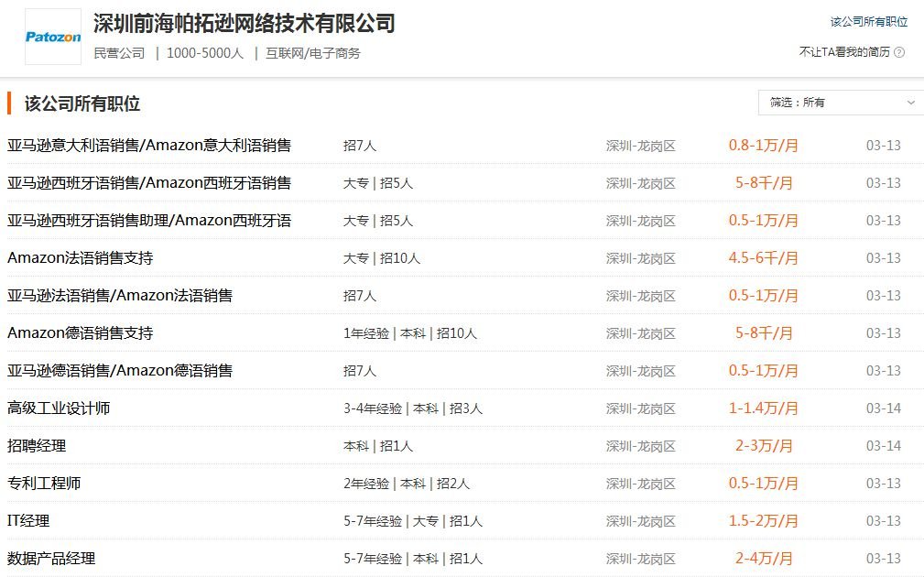
Task: Click date 03-14 in 高级工业设计师 row
Action: point(884,408)
